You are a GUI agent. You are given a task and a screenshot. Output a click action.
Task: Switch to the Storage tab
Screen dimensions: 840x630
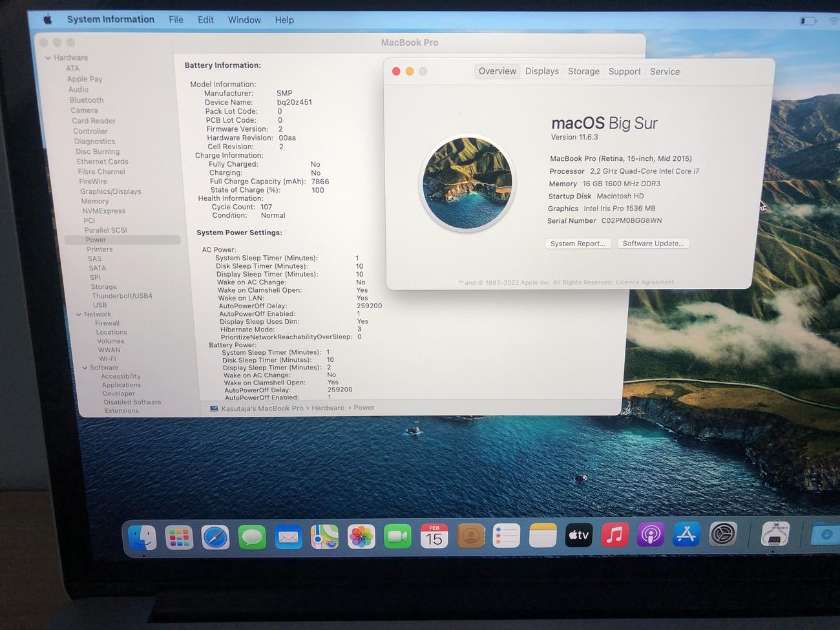583,71
